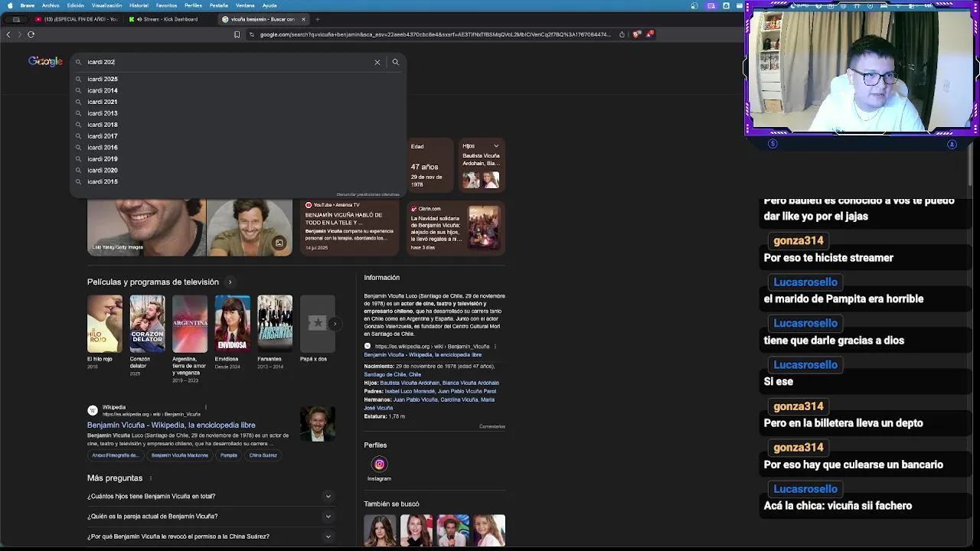Screen dimensions: 980x551
Task: Expand ¿Por qué Benjamín Vicuña se le revocó question
Action: point(210,536)
